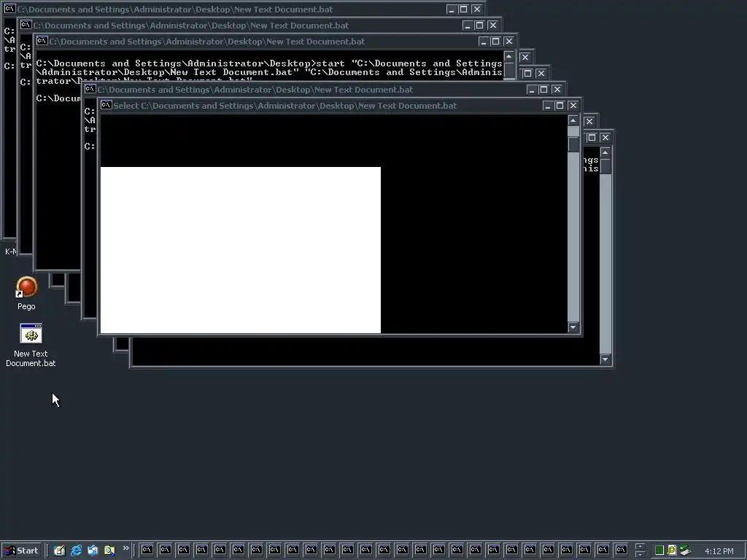Click scroll-up arrow of window showing start command

tap(509, 57)
